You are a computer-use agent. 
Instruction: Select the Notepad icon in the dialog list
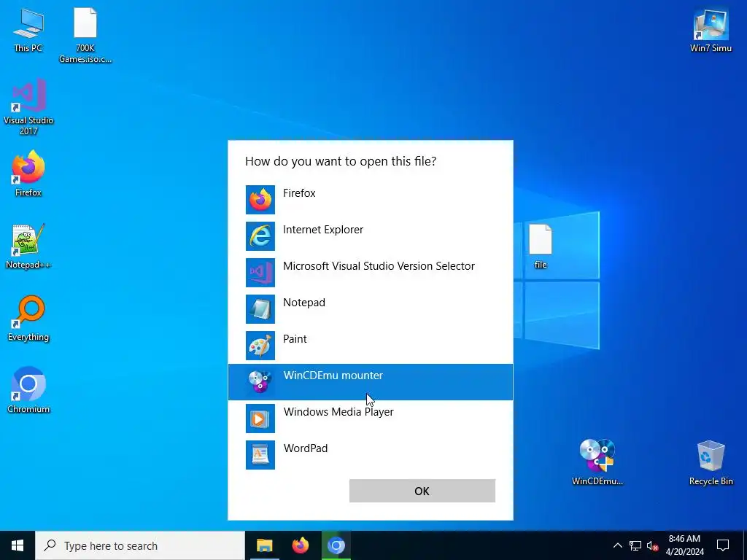[260, 309]
